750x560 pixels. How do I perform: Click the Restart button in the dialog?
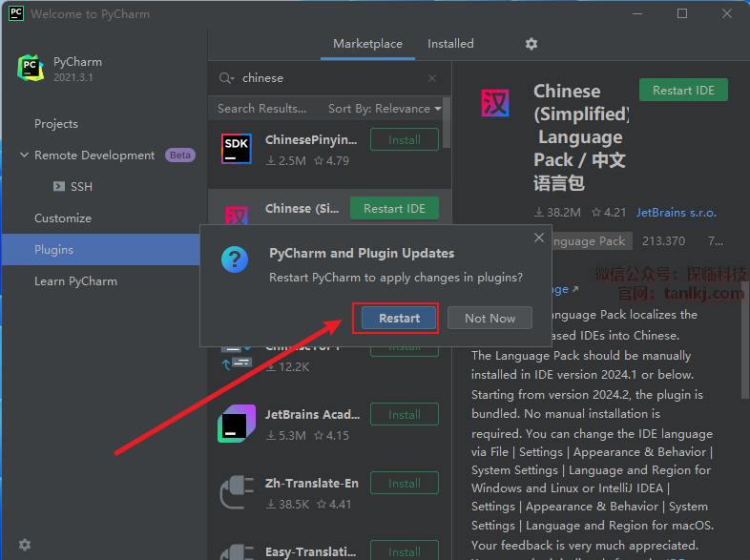click(399, 318)
